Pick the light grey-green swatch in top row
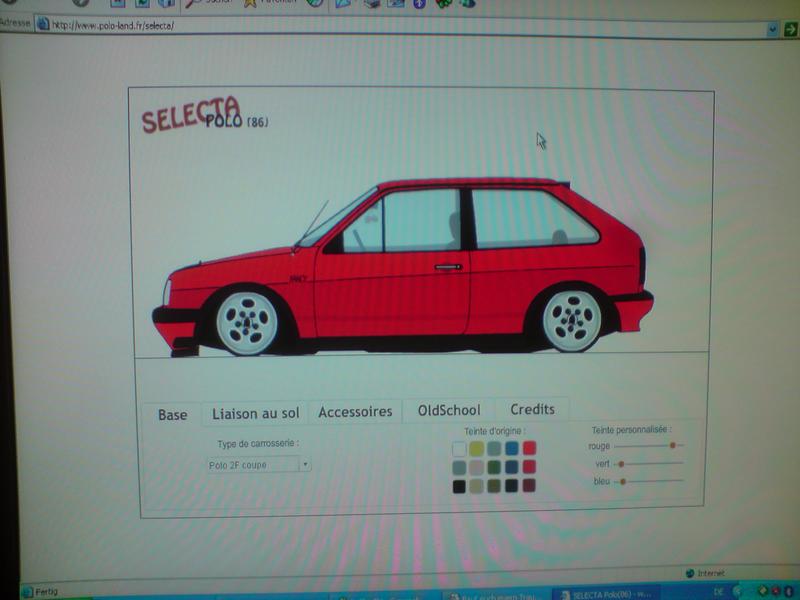This screenshot has width=800, height=600. (494, 448)
